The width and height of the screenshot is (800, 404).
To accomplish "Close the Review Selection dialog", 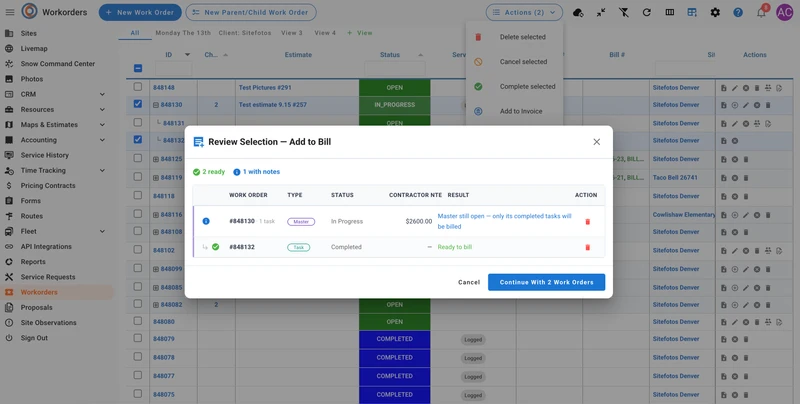I will (x=596, y=142).
